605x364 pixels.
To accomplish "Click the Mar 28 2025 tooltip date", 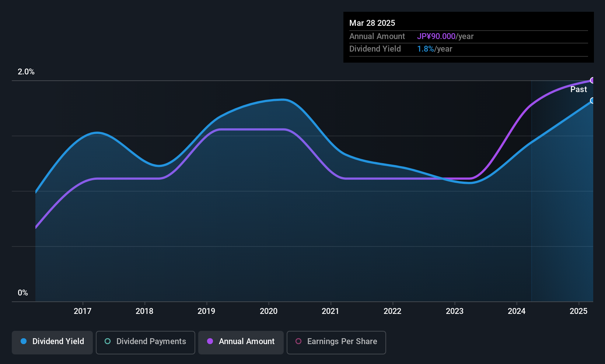I will click(x=372, y=23).
